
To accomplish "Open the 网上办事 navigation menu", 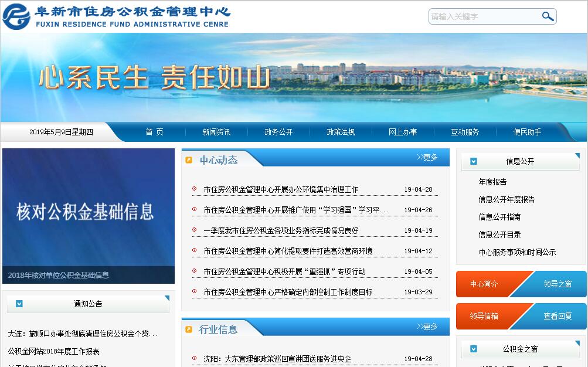I will pyautogui.click(x=403, y=132).
